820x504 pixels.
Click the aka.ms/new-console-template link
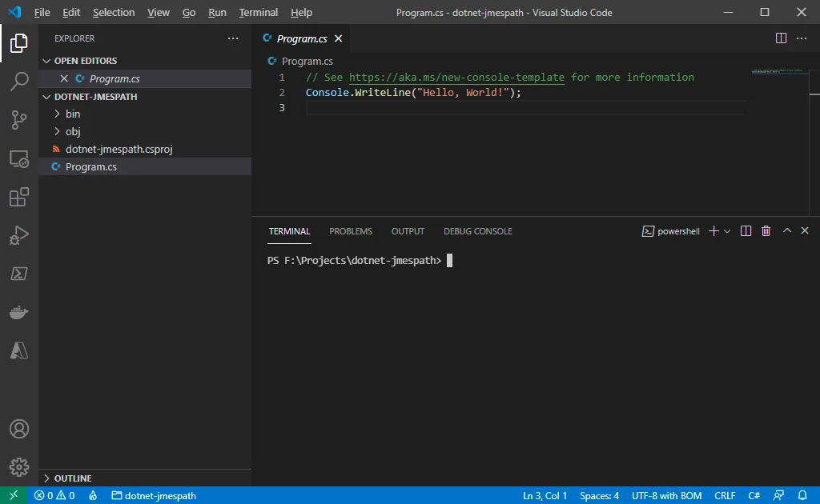tap(456, 78)
